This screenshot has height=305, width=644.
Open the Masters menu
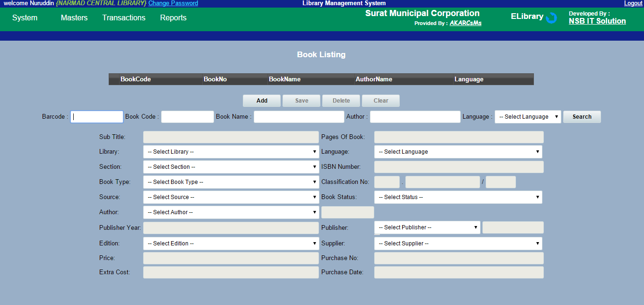click(74, 18)
